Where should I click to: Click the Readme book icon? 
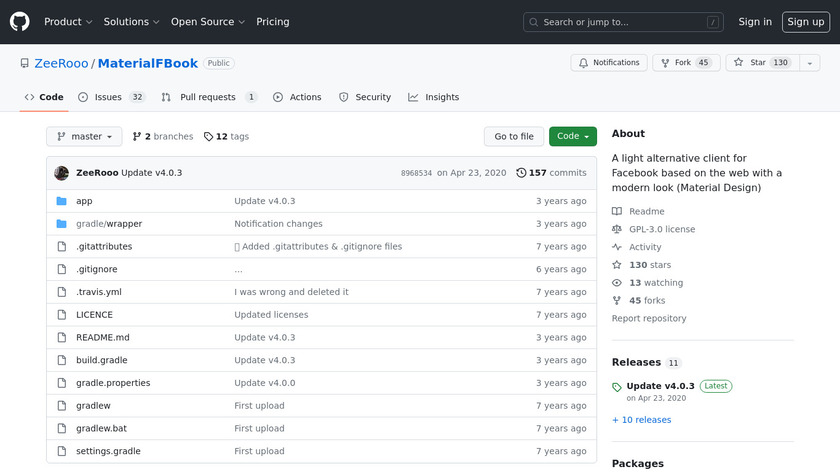pos(617,211)
